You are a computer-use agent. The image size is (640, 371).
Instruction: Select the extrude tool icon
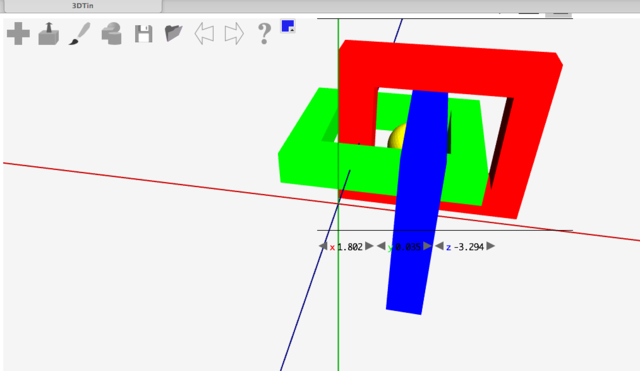point(49,33)
